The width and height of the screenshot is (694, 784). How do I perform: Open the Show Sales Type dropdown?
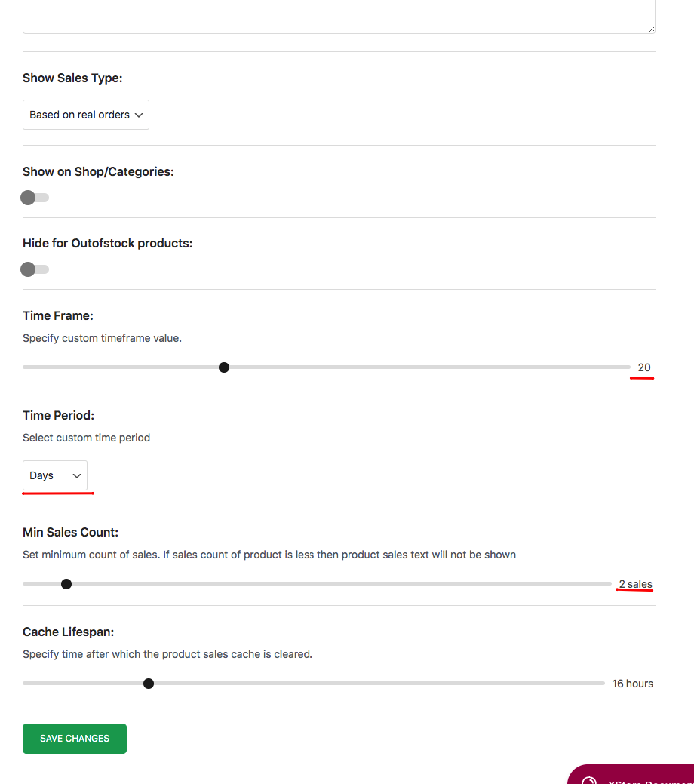86,115
